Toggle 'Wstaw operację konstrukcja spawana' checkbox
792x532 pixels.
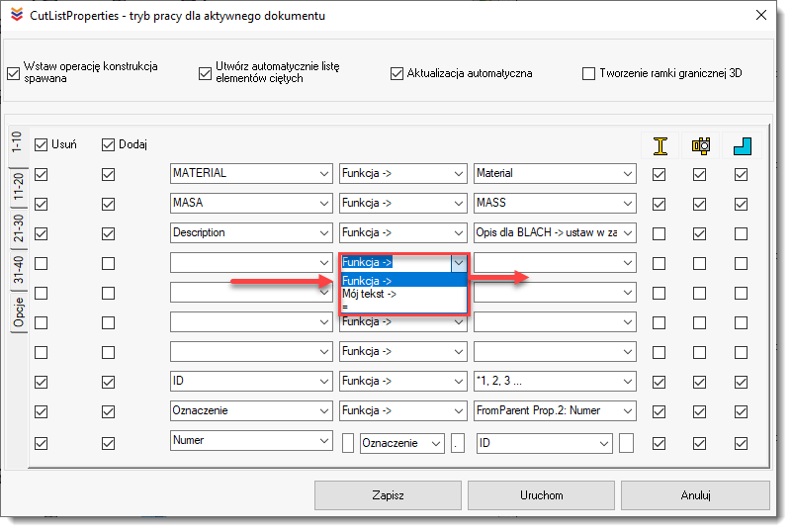pyautogui.click(x=14, y=72)
